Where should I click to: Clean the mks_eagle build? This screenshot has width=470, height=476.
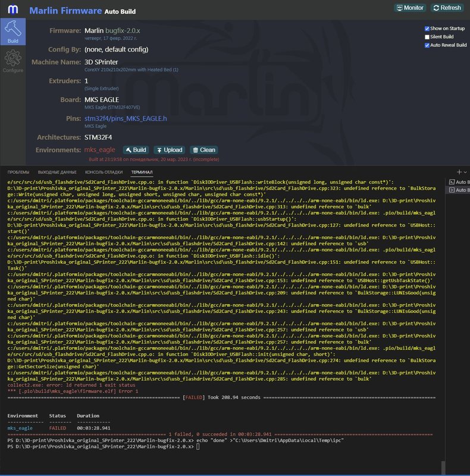pyautogui.click(x=203, y=150)
